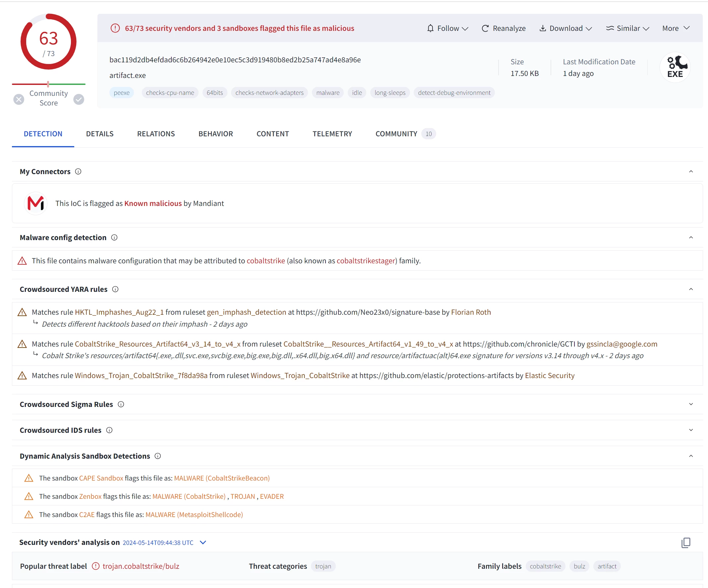Screen dimensions: 708x588
Task: Switch to the RELATIONS tab
Action: coord(156,134)
